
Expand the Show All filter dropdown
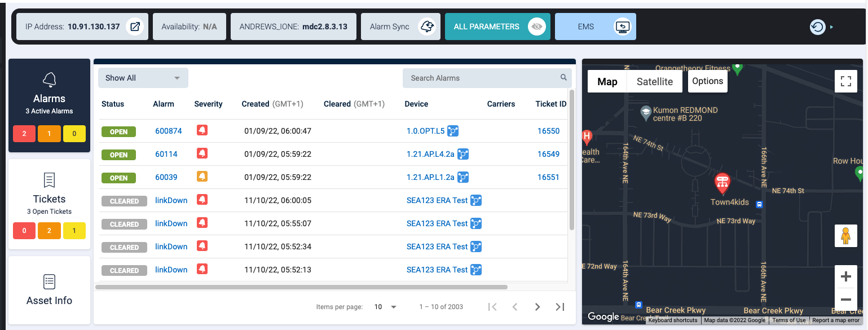[143, 78]
